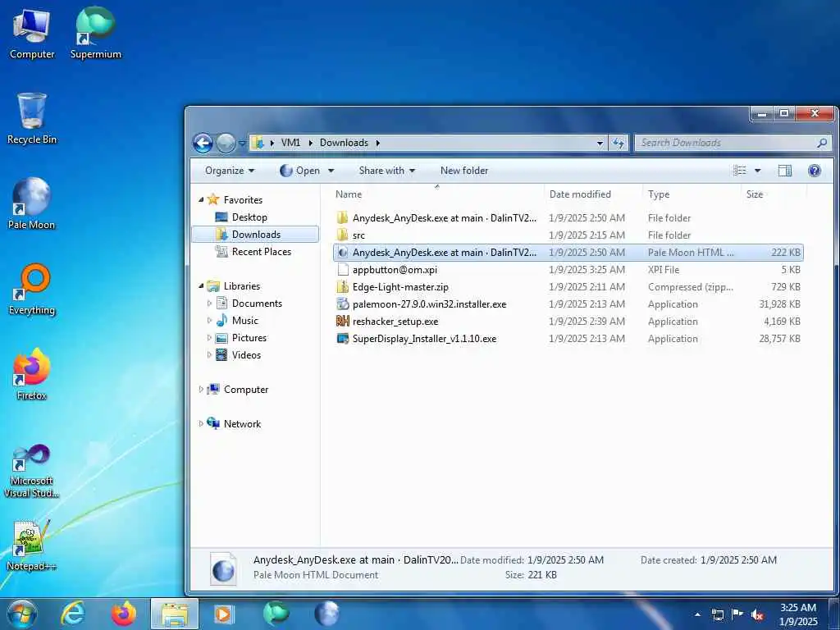Open Supermium from the taskbar
The image size is (840, 630).
pos(276,614)
